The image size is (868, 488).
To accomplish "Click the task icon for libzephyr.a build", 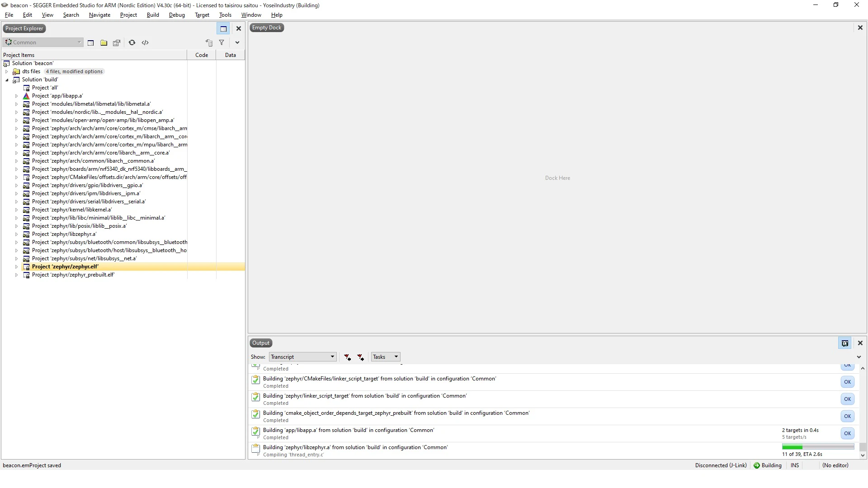I will pos(255,450).
